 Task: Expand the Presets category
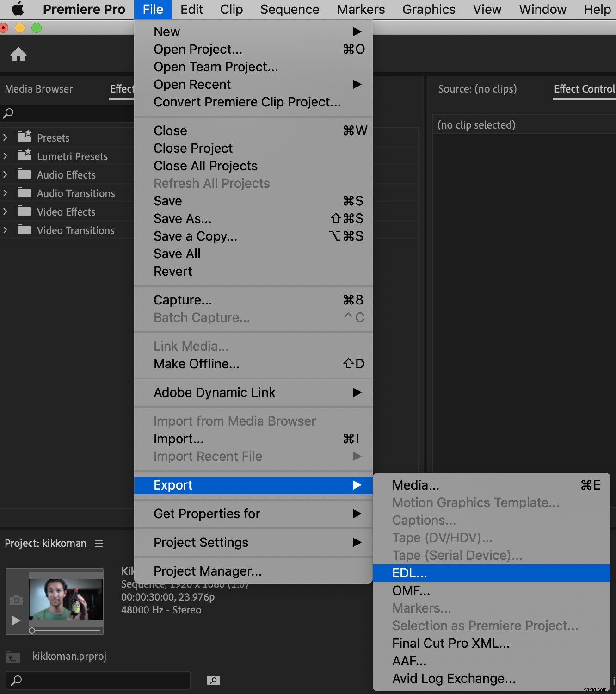5,137
